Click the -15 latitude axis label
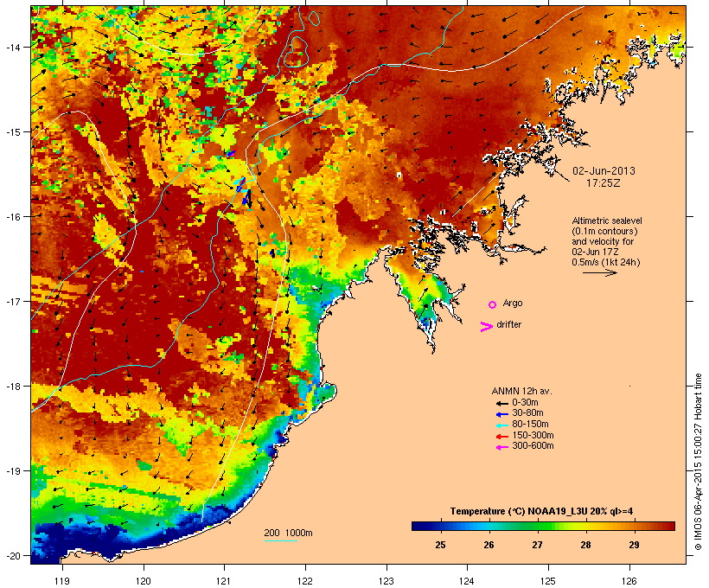This screenshot has height=588, width=709. pos(12,132)
